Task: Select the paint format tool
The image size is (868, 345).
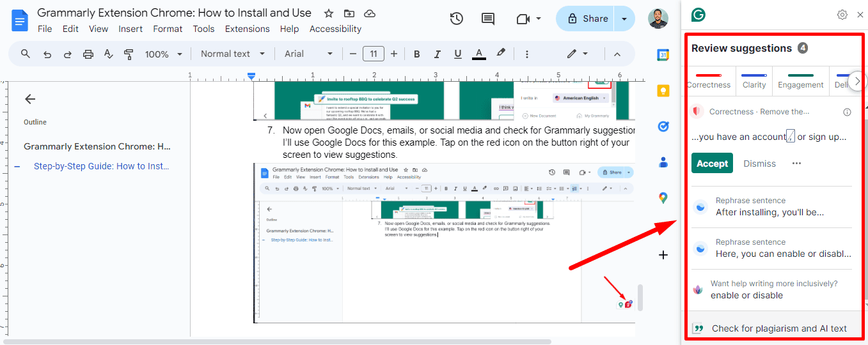Action: click(129, 54)
